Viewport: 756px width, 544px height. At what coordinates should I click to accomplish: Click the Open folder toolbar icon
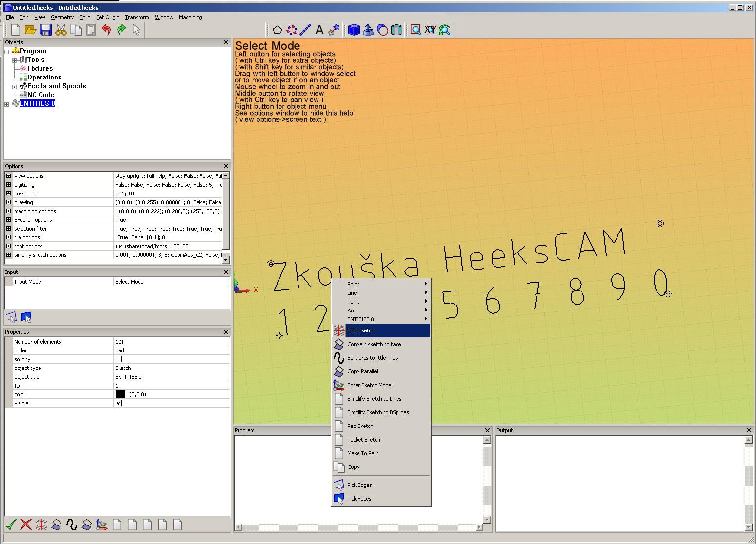30,30
